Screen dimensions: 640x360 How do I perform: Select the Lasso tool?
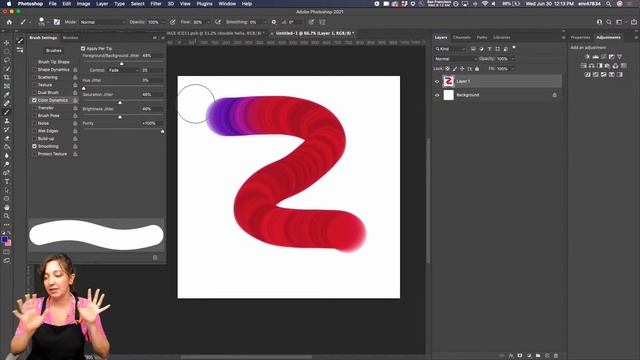pos(7,60)
